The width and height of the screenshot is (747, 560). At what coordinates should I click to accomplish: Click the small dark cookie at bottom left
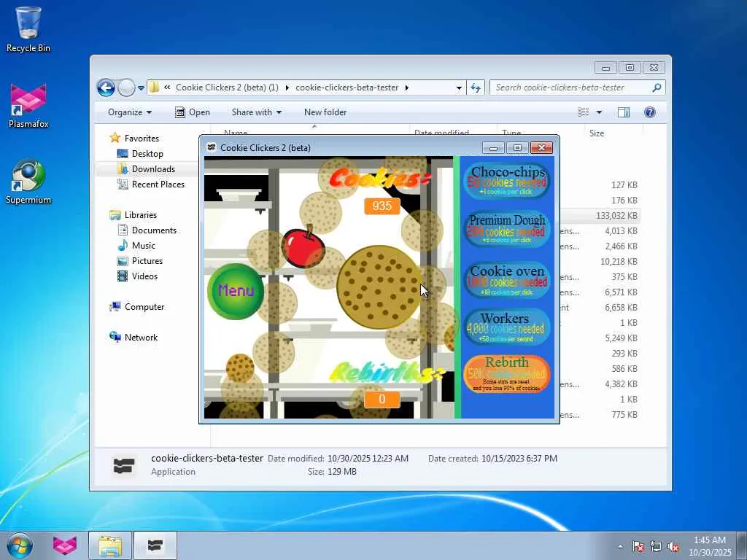click(x=239, y=368)
